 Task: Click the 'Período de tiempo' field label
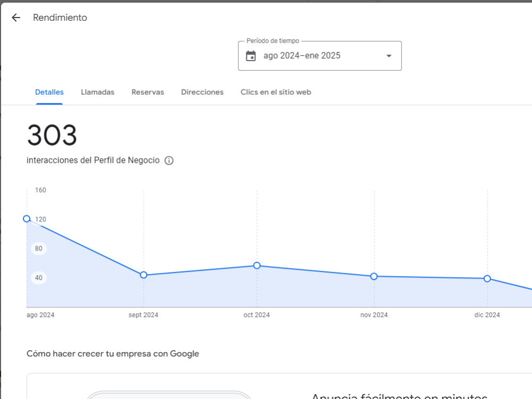(273, 41)
